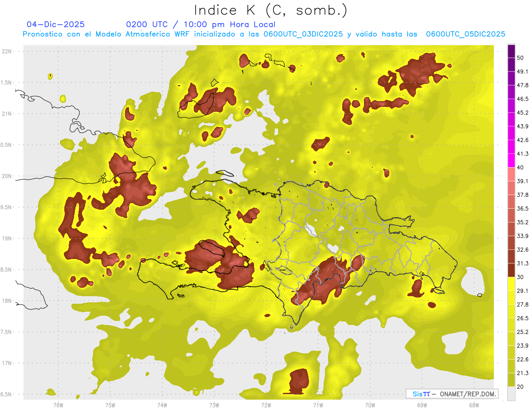Pick the grey swatch below the 20 label
Image resolution: width=532 pixels, height=411 pixels.
pyautogui.click(x=511, y=394)
